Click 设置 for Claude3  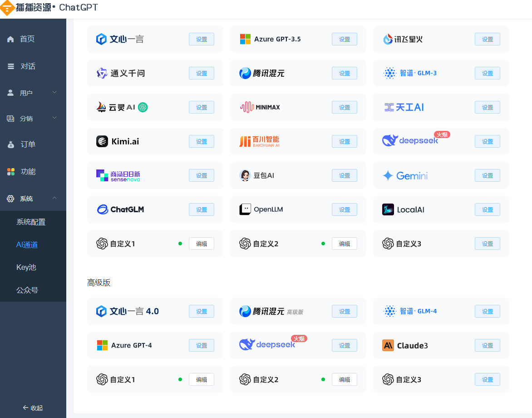click(488, 345)
